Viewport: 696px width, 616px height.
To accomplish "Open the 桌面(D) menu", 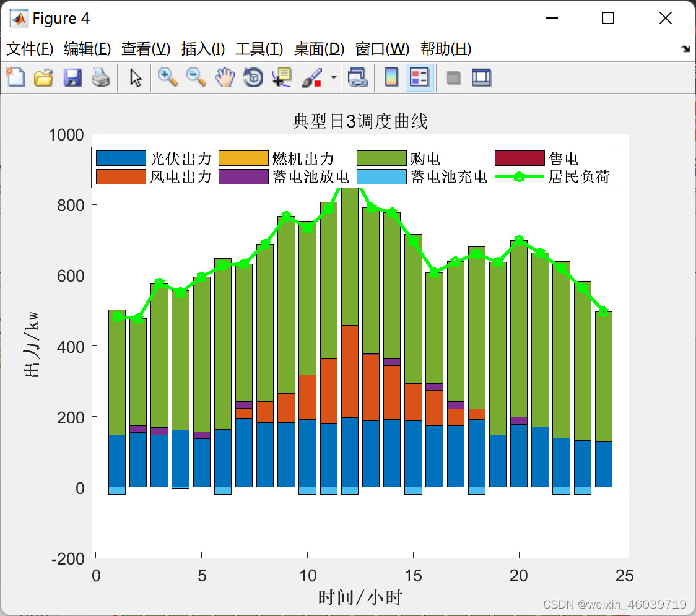I will click(319, 49).
